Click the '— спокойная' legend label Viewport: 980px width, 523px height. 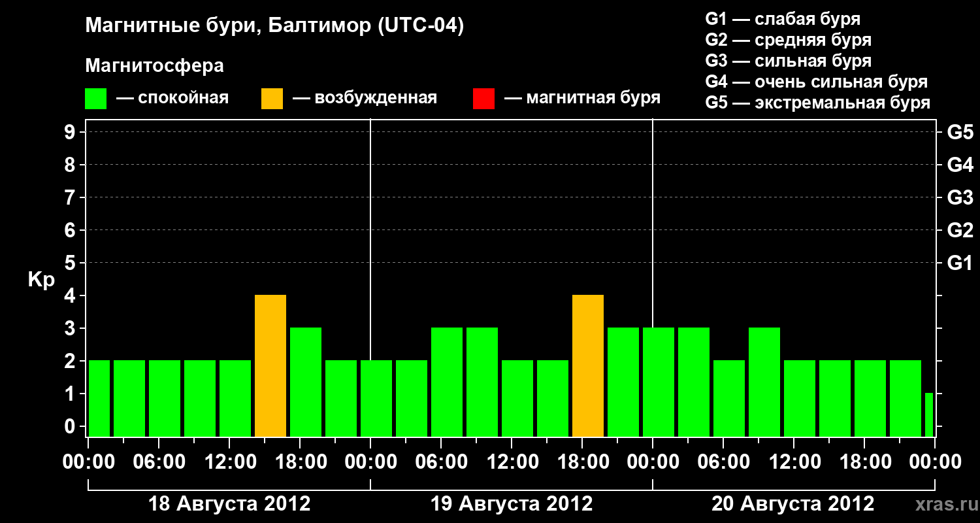(x=172, y=98)
